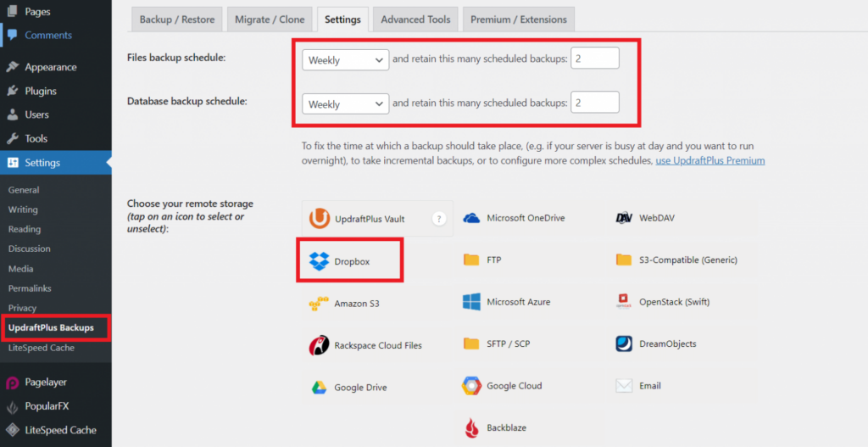The height and width of the screenshot is (447, 868).
Task: Open Writing settings submenu item
Action: (x=23, y=210)
